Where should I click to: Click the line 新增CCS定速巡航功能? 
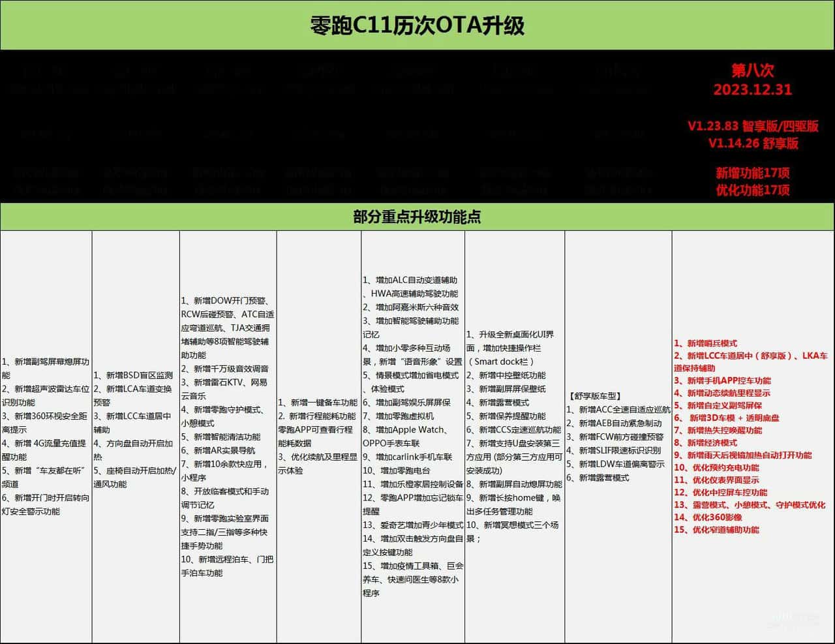513,430
